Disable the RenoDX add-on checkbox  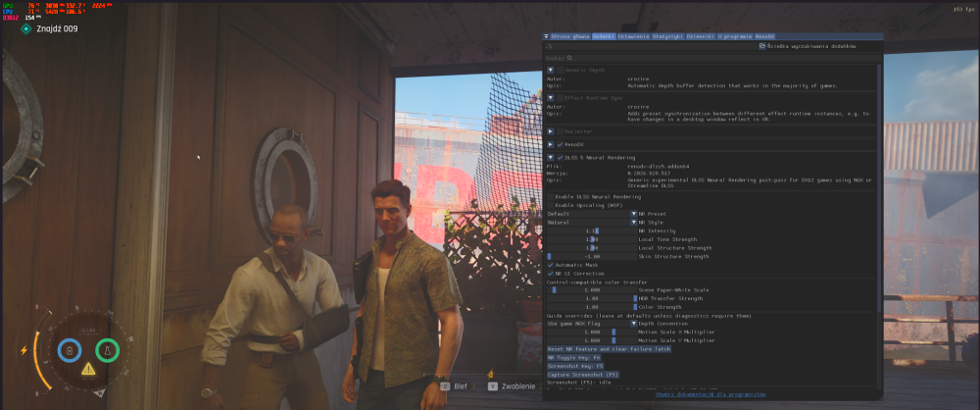tap(560, 144)
